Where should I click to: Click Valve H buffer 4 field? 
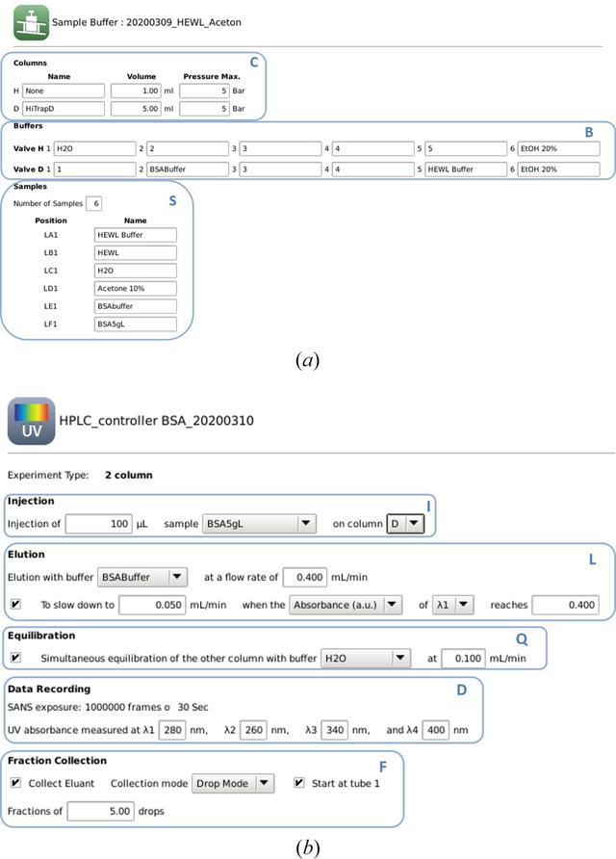coord(373,148)
